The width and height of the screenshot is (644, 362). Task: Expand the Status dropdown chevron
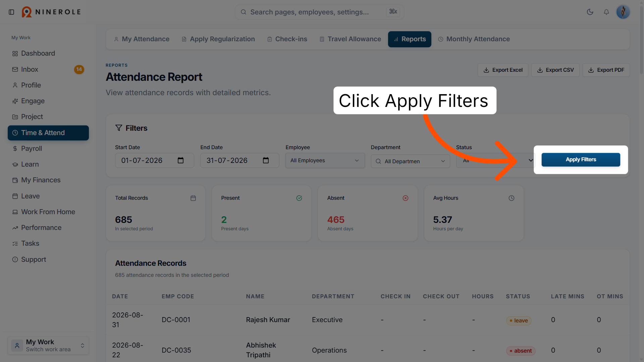[531, 160]
